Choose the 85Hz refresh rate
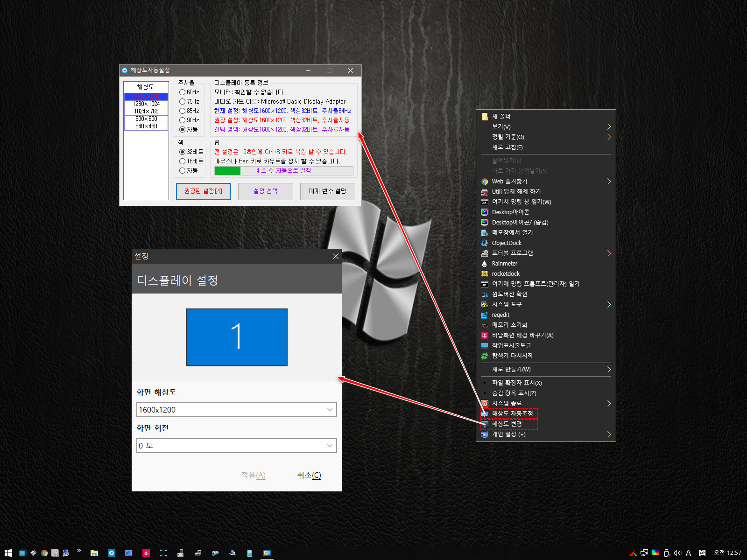 coord(183,111)
